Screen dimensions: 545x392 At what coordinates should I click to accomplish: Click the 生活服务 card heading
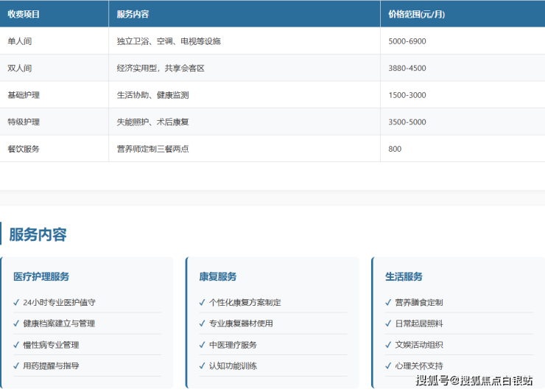click(404, 277)
